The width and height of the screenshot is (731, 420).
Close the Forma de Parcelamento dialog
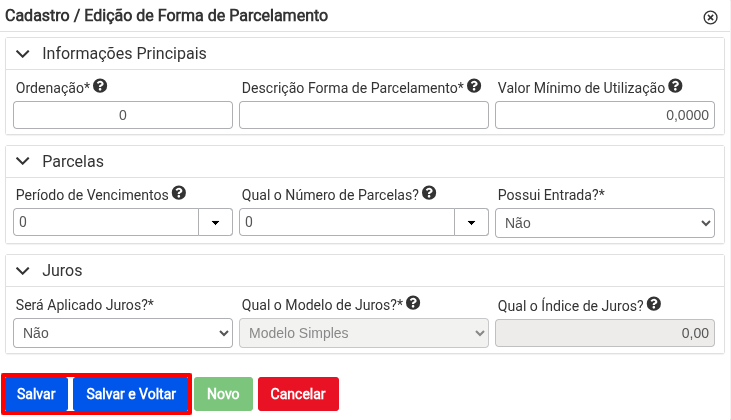tap(710, 18)
